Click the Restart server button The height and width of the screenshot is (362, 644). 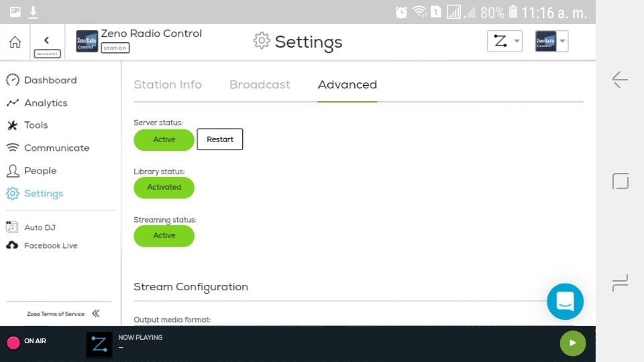coord(220,139)
